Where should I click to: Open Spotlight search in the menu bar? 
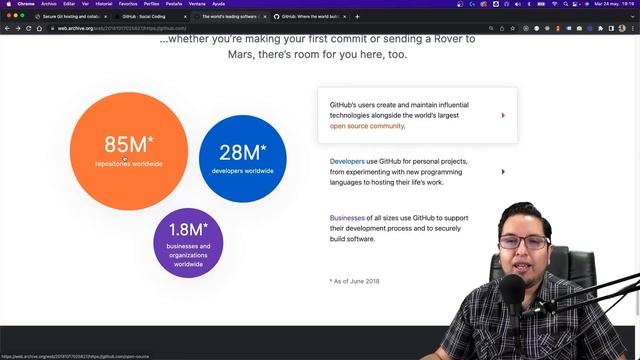(565, 4)
